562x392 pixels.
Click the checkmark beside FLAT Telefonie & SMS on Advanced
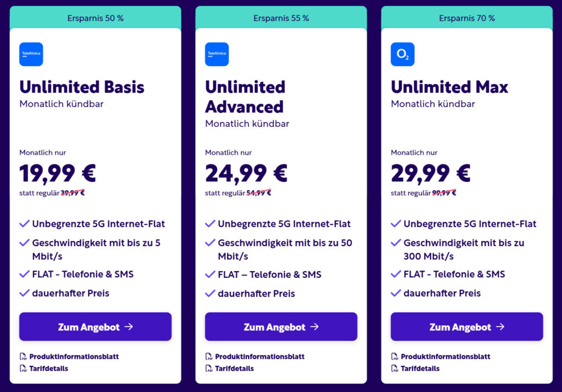[x=210, y=274]
